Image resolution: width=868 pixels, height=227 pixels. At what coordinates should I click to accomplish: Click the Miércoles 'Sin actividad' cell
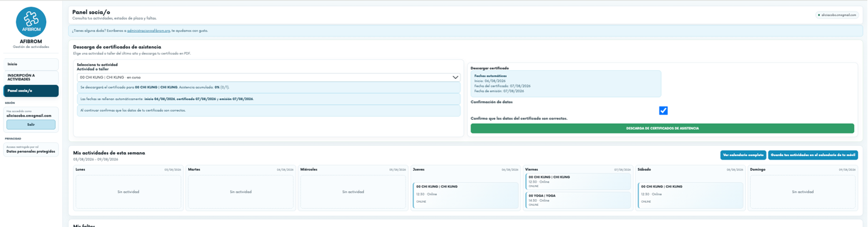click(x=353, y=192)
